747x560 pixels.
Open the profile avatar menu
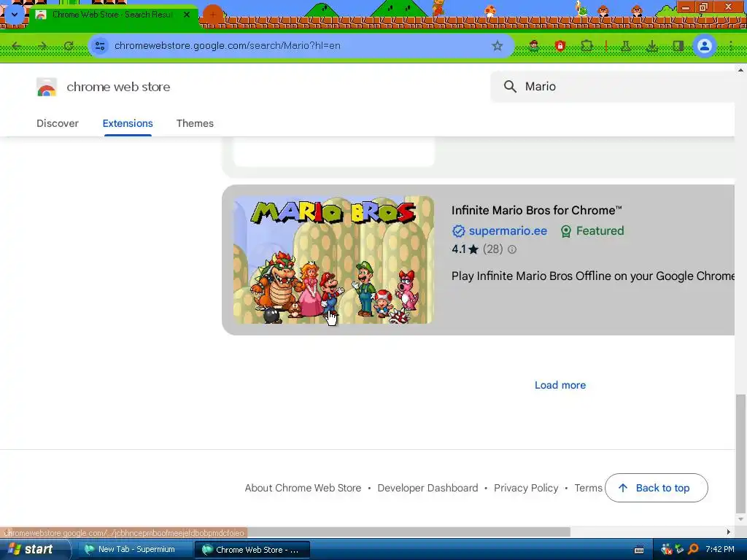click(704, 46)
